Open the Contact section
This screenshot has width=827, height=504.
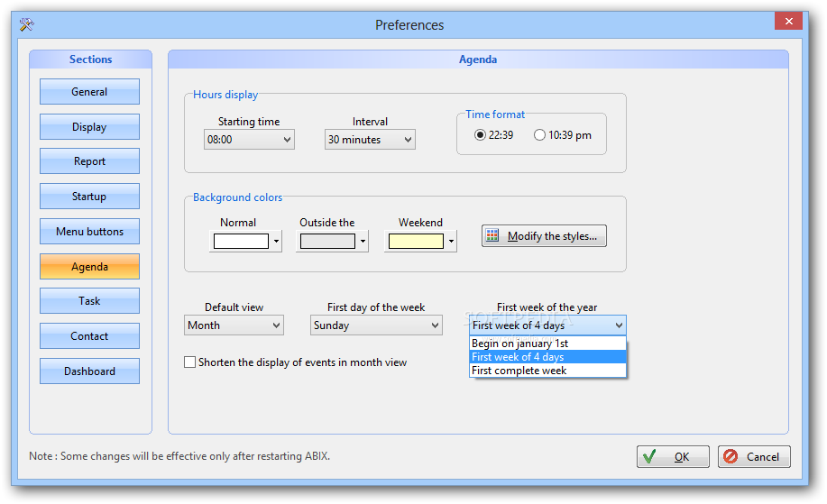[x=89, y=335]
